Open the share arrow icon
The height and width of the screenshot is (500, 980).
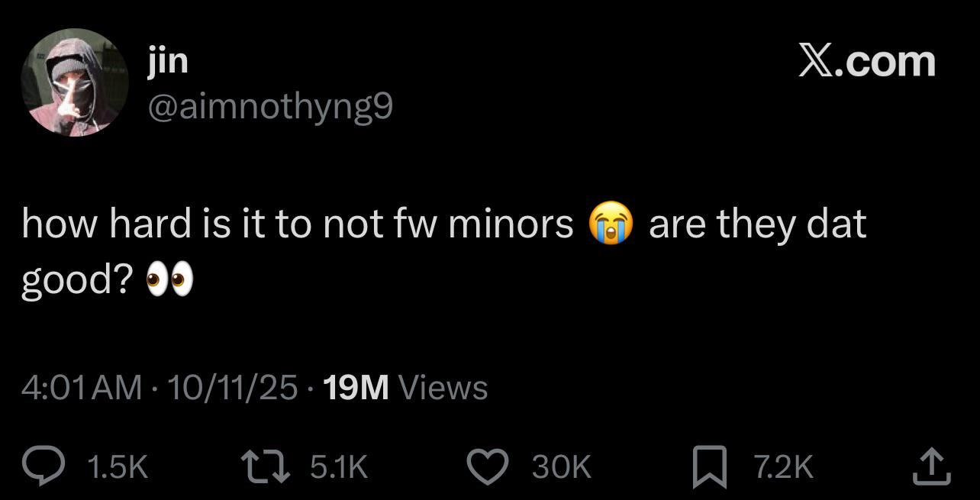pyautogui.click(x=931, y=466)
